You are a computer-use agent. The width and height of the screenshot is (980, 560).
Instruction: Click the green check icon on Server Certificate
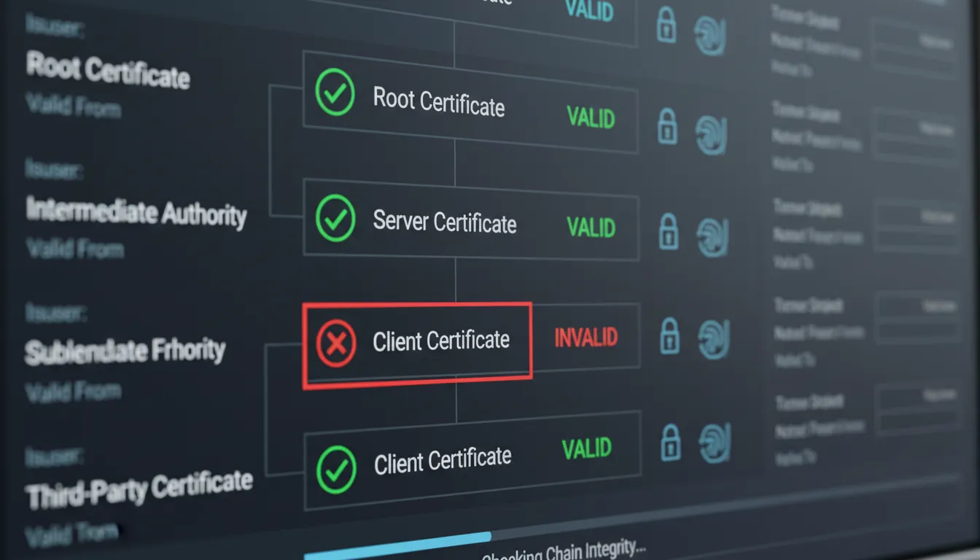[x=335, y=215]
